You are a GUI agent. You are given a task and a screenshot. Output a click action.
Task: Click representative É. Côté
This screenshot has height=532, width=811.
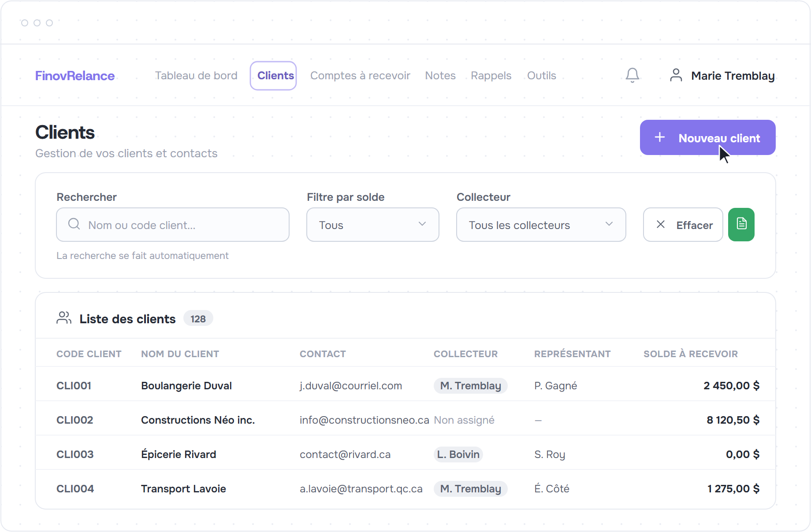(x=552, y=489)
